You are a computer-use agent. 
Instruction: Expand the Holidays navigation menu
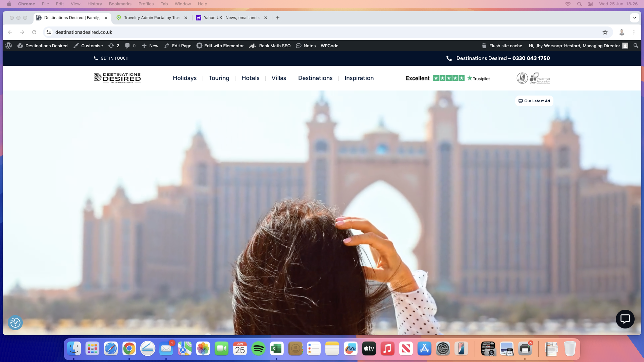[184, 78]
